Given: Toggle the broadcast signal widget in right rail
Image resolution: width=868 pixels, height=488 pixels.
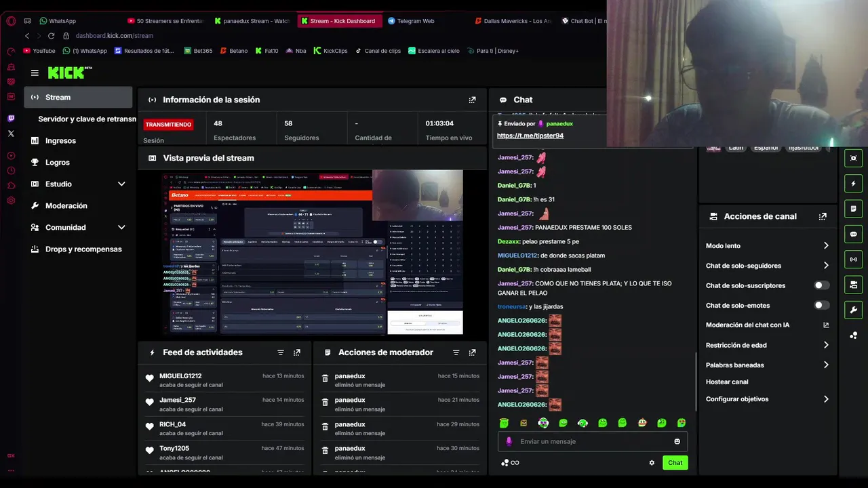Looking at the screenshot, I should 853,259.
